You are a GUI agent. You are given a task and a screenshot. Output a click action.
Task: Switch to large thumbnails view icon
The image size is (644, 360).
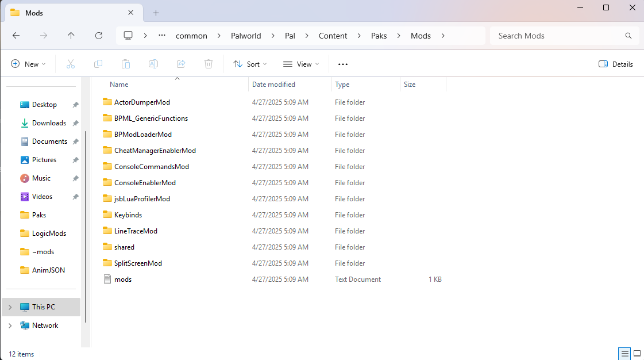point(637,354)
